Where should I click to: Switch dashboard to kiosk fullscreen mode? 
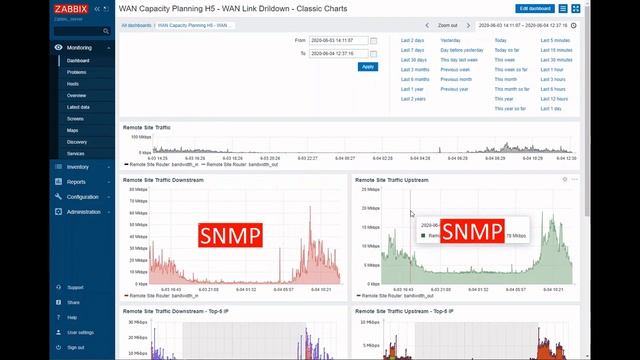click(576, 9)
